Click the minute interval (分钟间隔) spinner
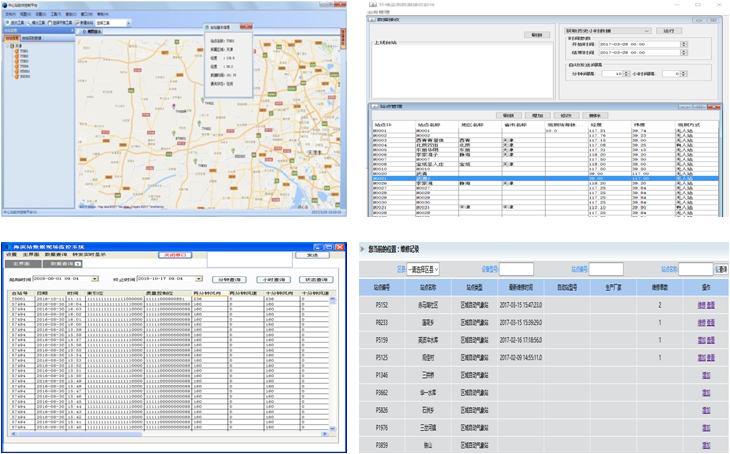The width and height of the screenshot is (730, 454). tap(626, 74)
